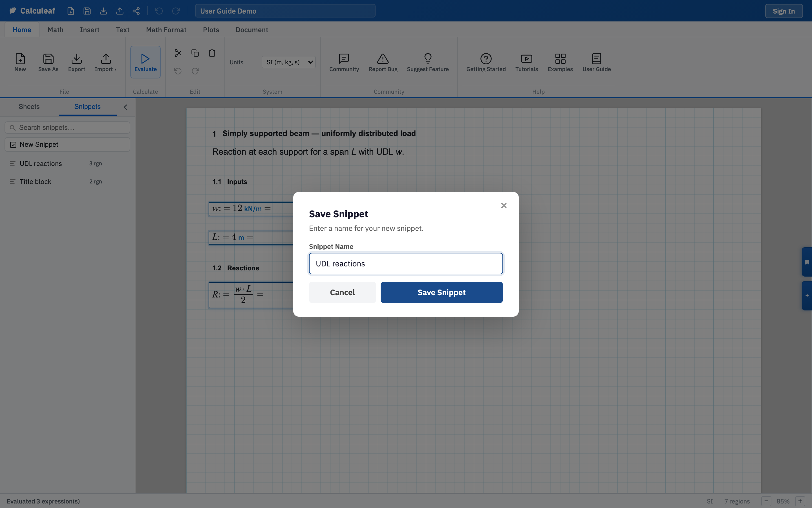Click the Save Snippet confirm button
The image size is (812, 508).
pyautogui.click(x=442, y=293)
